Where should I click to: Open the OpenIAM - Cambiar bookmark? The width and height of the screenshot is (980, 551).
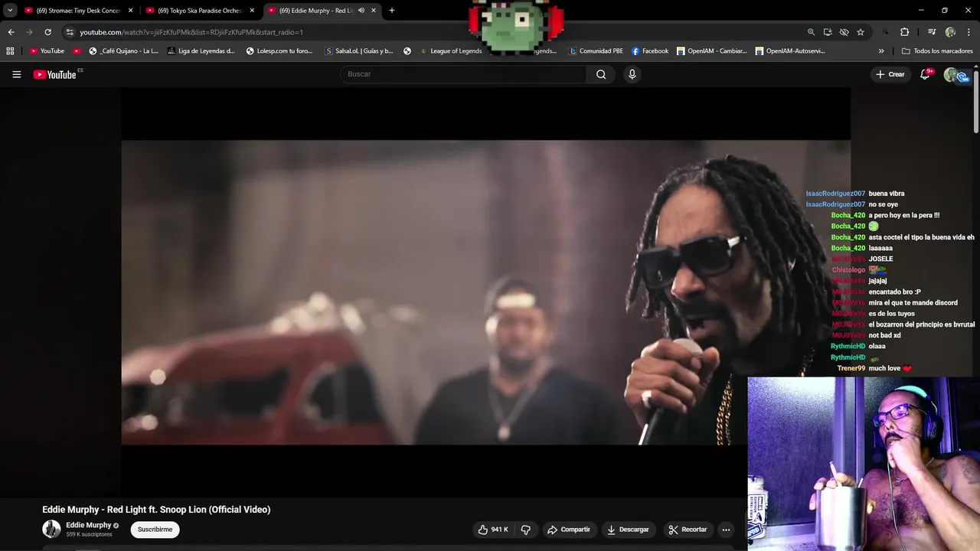[711, 51]
